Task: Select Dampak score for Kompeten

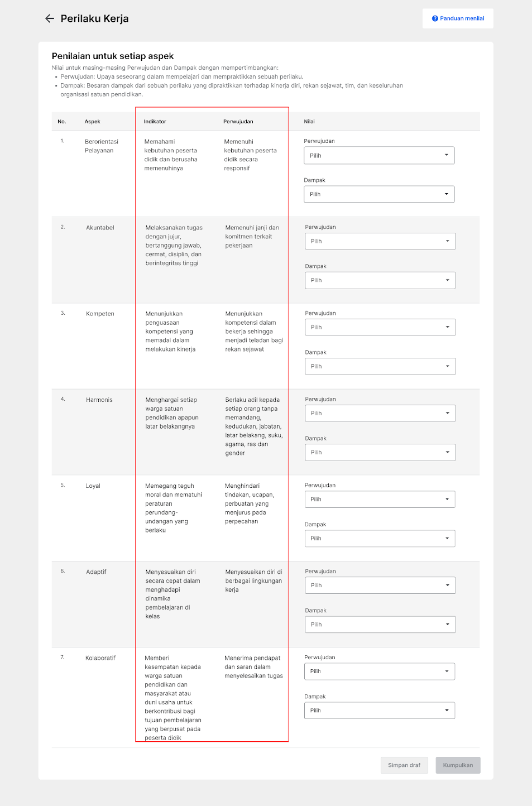Action: pos(380,366)
